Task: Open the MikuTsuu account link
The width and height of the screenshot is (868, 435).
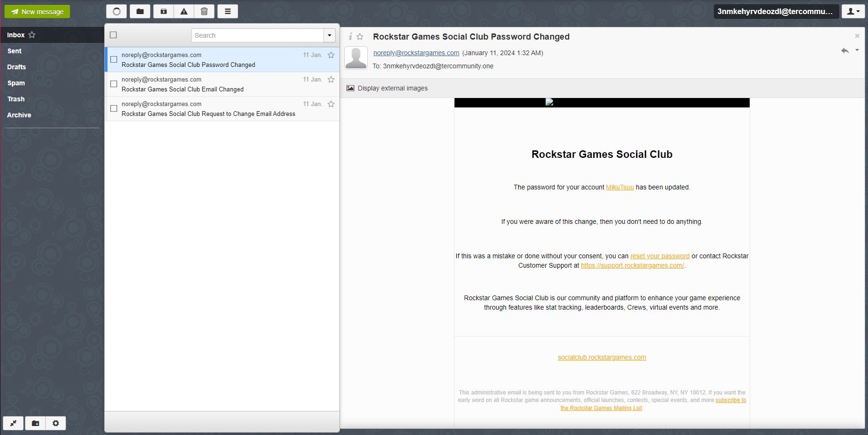Action: click(620, 187)
